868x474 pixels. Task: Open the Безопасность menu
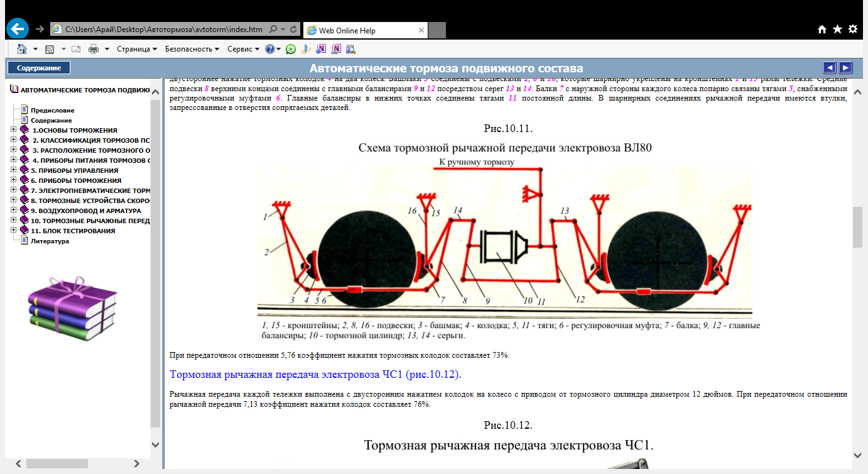tap(192, 49)
